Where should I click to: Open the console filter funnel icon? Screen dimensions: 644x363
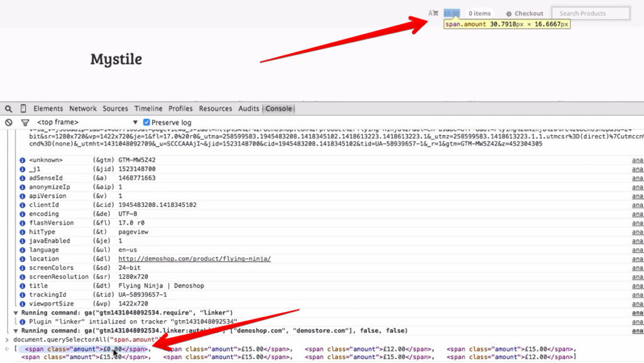tap(25, 121)
